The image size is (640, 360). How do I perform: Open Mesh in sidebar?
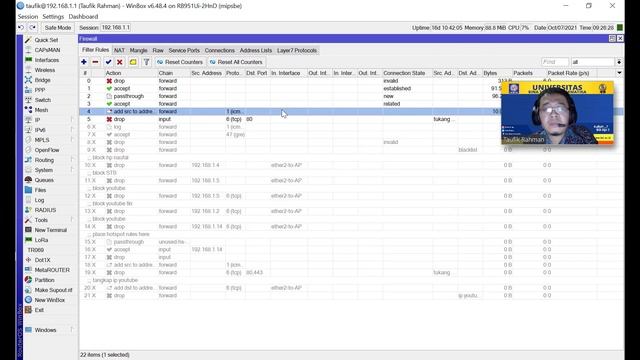(41, 110)
